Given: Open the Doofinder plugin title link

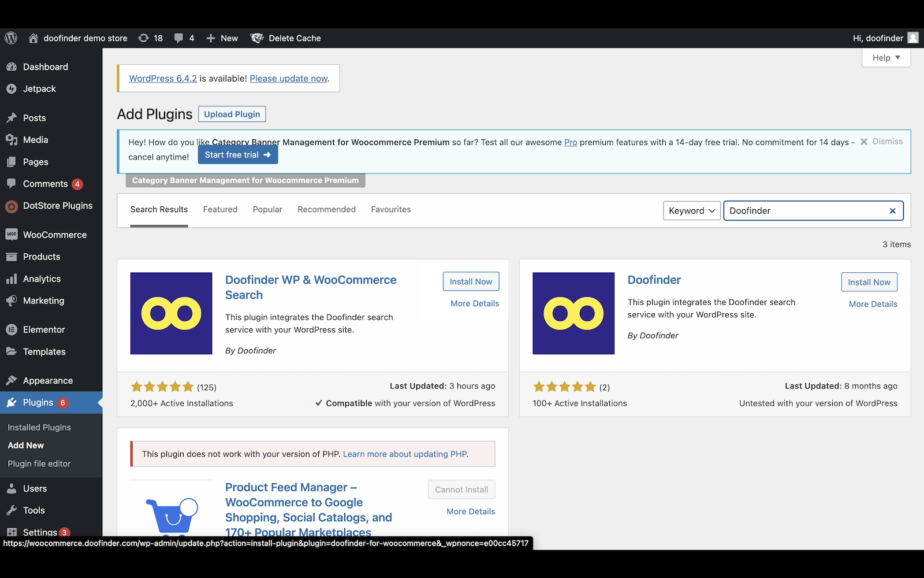Looking at the screenshot, I should [654, 280].
